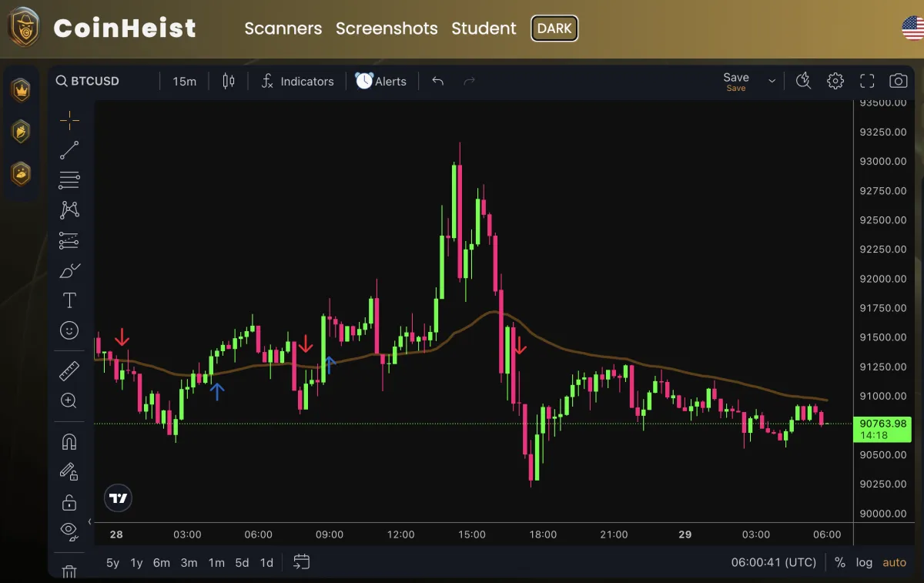
Task: Click the CoinHeist logo
Action: coord(102,28)
